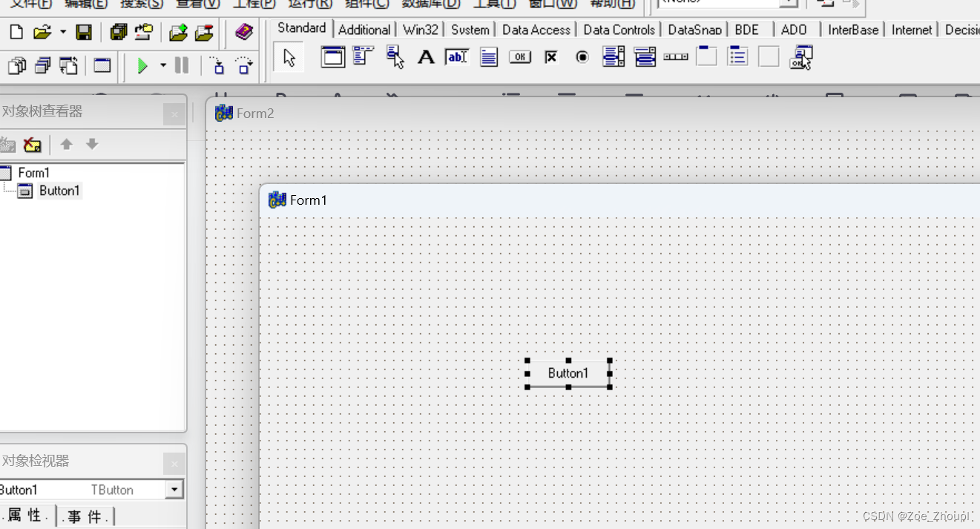Screen dimensions: 980x529
Task: Click the move up arrow in object tree
Action: pos(67,144)
